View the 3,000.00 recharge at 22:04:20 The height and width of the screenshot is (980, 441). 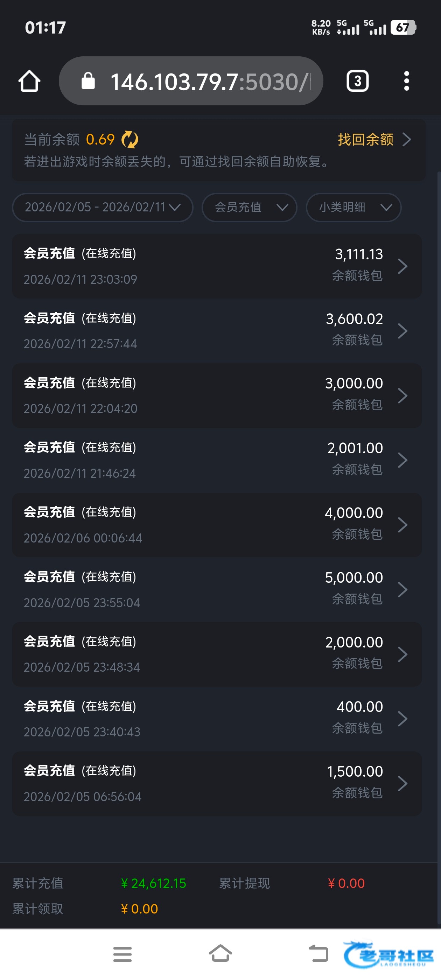[217, 395]
